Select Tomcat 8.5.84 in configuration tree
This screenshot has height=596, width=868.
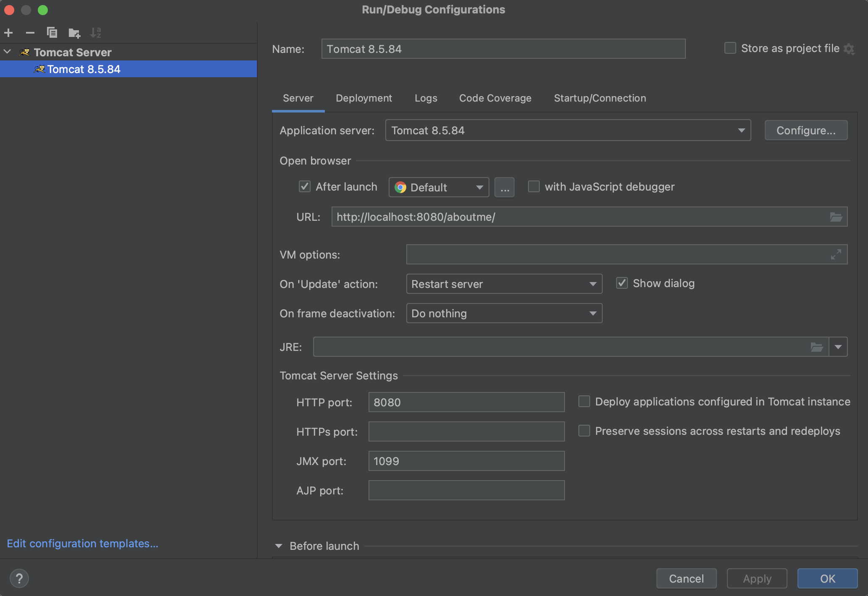coord(128,69)
